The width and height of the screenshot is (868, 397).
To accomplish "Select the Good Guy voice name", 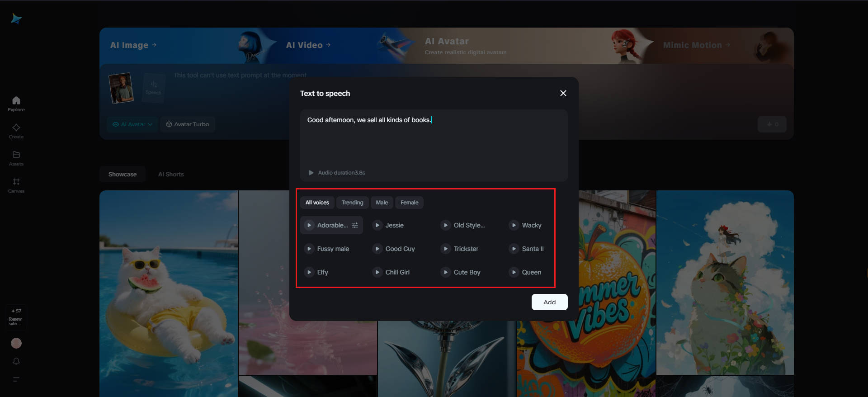I will click(400, 249).
